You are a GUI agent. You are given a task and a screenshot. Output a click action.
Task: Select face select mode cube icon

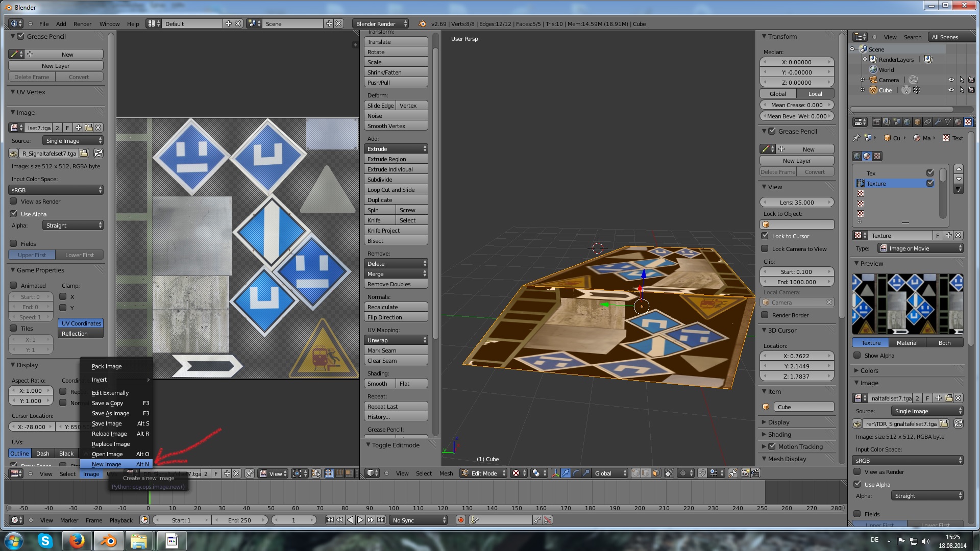point(656,473)
